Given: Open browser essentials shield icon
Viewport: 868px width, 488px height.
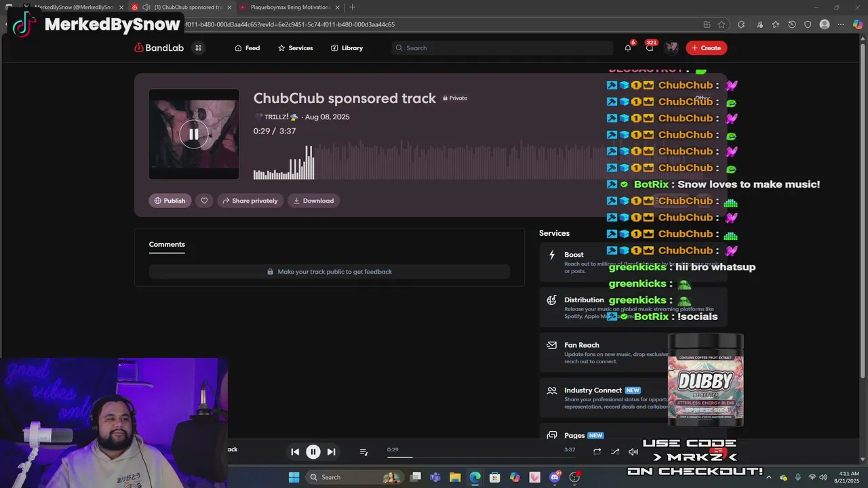Looking at the screenshot, I should 808,24.
